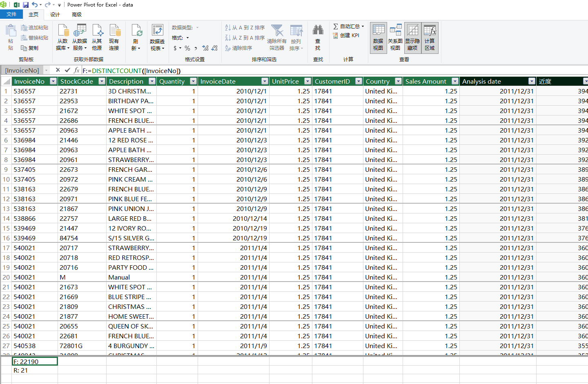Viewport: 588px width, 384px height.
Task: Switch to 设计 (Design) tab
Action: 55,15
